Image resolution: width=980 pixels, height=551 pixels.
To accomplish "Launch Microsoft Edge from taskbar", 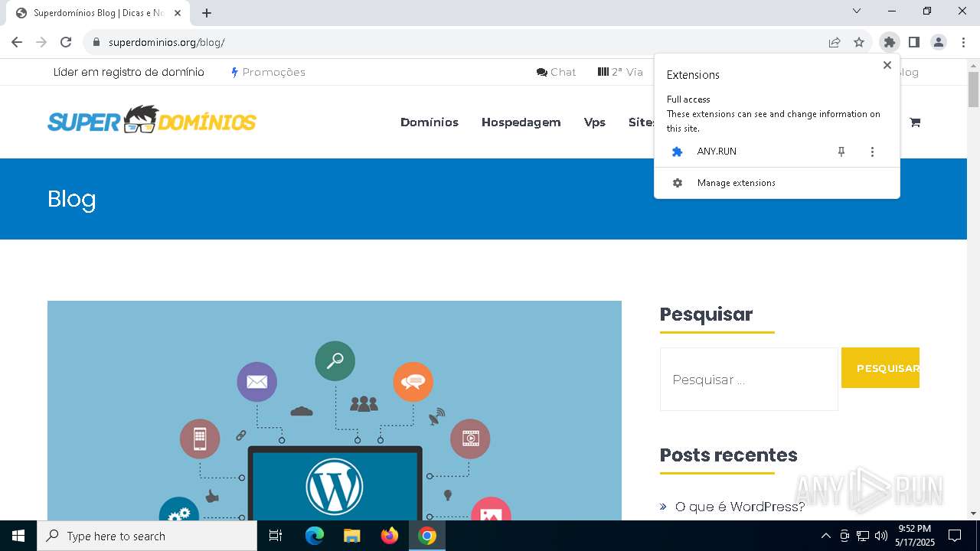I will tap(315, 536).
